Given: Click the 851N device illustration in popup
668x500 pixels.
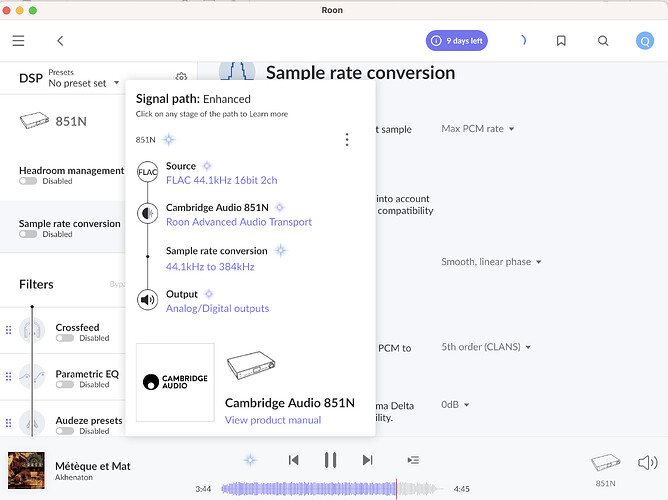Looking at the screenshot, I should pos(250,365).
